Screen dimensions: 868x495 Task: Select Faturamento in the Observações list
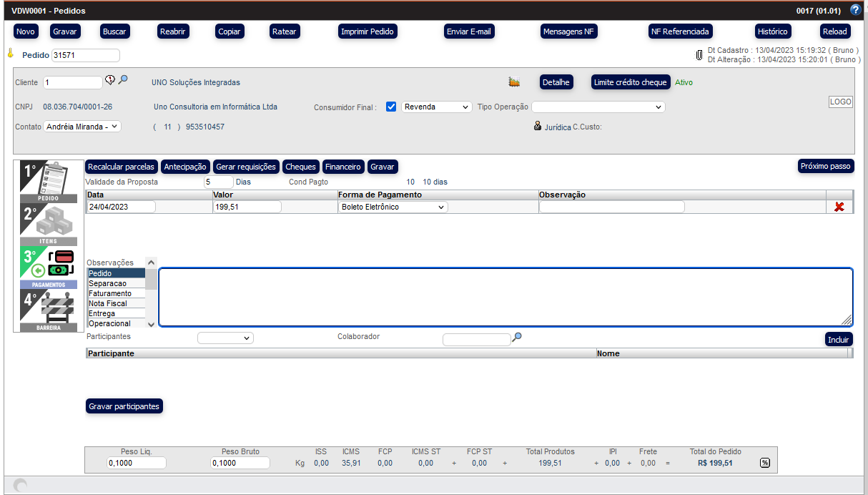coord(110,293)
